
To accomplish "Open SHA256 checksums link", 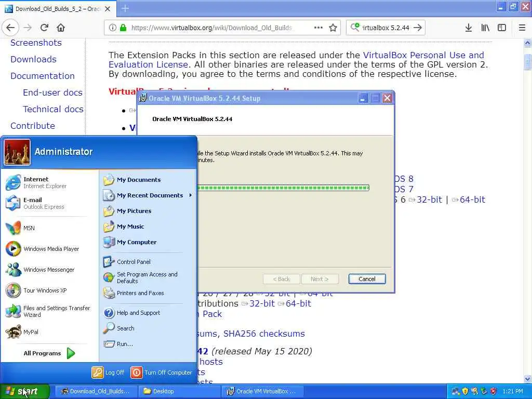I will click(x=264, y=334).
